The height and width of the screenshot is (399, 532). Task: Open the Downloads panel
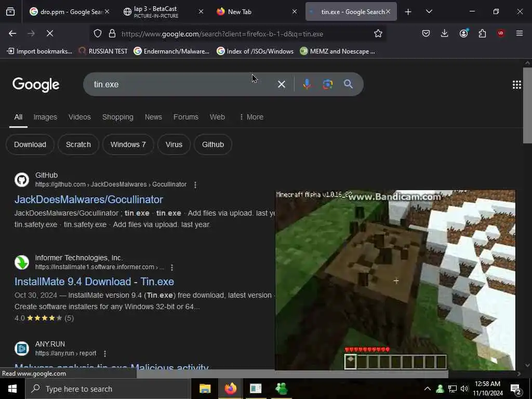[x=445, y=33]
